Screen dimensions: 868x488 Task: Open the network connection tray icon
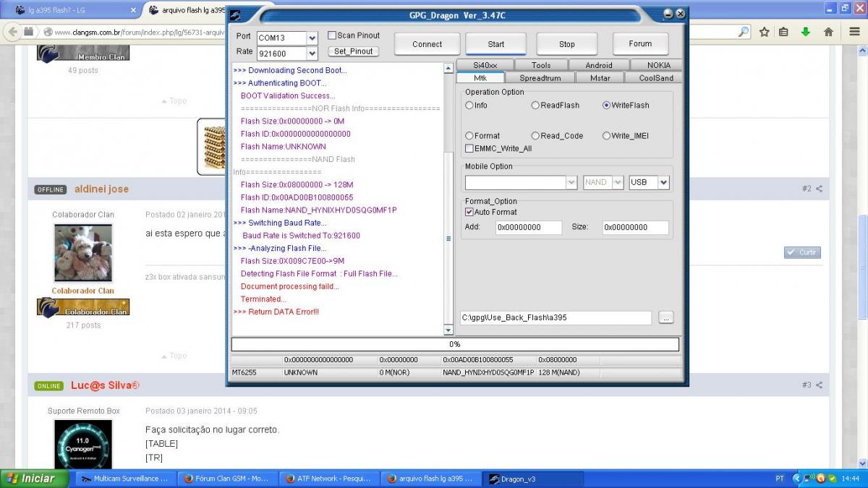pyautogui.click(x=809, y=479)
